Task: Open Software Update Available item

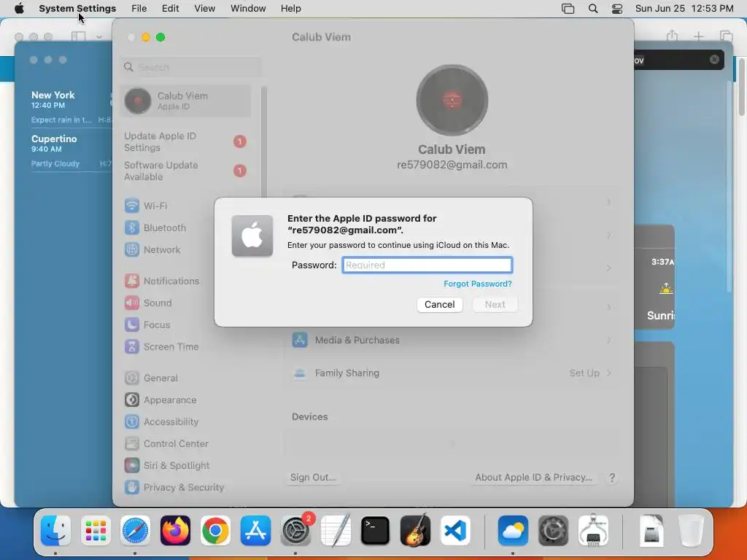Action: [x=186, y=171]
